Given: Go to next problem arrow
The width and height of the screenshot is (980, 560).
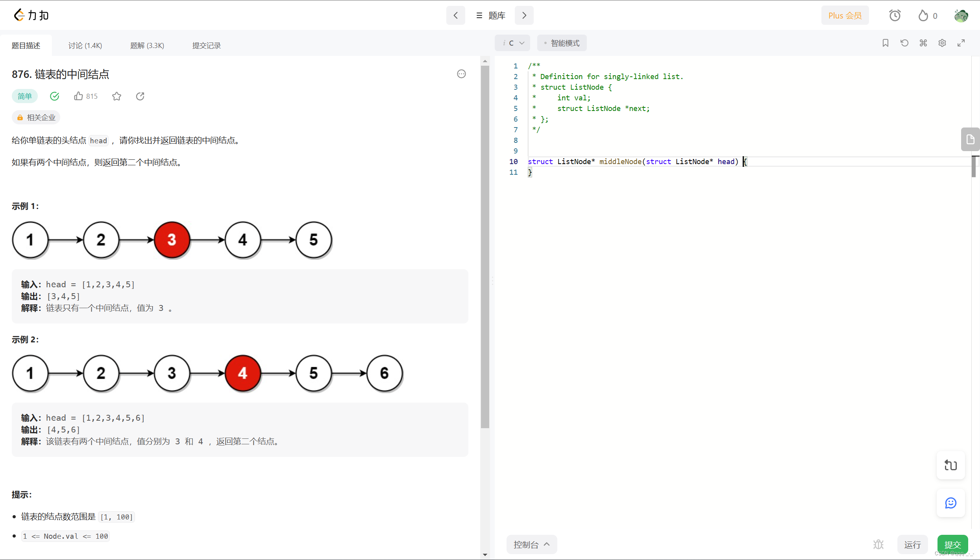Looking at the screenshot, I should [x=524, y=15].
